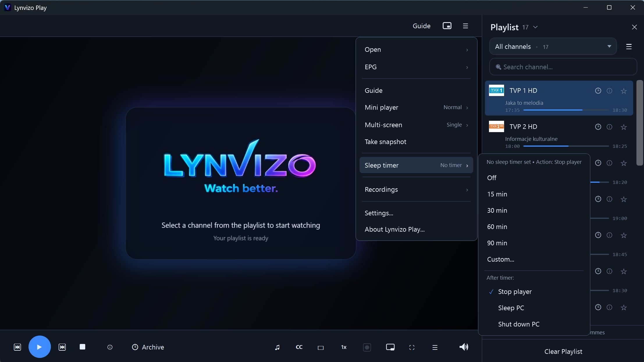Click Clear Playlist
Viewport: 644px width, 362px height.
tap(563, 352)
